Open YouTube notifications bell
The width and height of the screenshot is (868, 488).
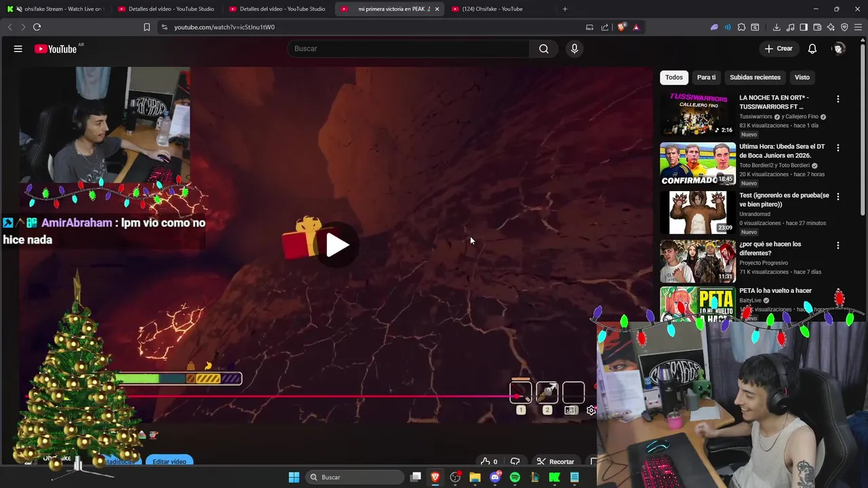point(812,49)
